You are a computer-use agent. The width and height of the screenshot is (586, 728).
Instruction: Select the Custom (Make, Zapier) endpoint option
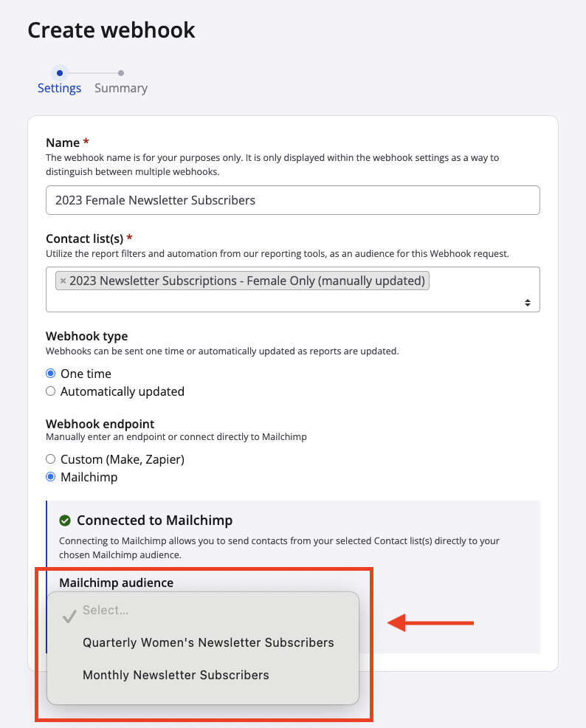[51, 459]
